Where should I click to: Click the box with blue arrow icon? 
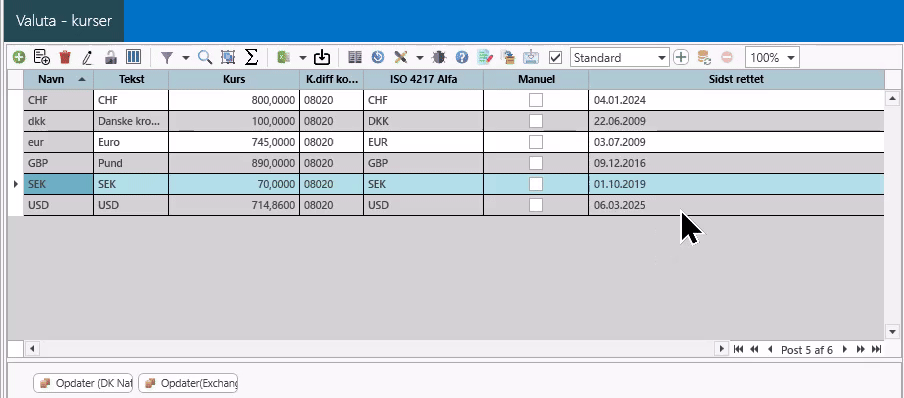pos(508,57)
